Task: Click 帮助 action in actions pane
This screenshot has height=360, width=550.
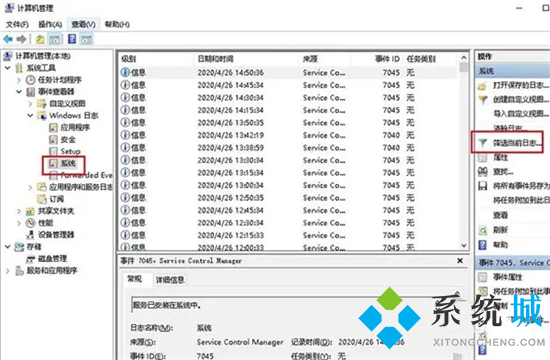Action: (x=501, y=245)
